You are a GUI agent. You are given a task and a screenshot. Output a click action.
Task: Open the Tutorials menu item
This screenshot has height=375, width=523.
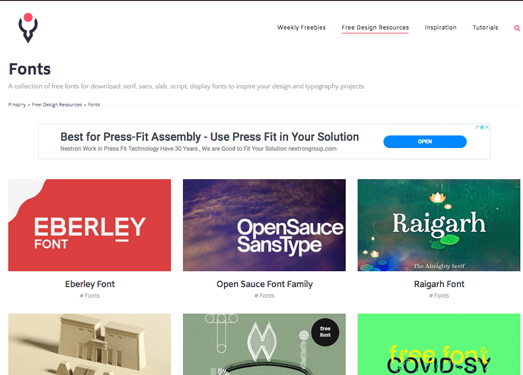click(485, 27)
